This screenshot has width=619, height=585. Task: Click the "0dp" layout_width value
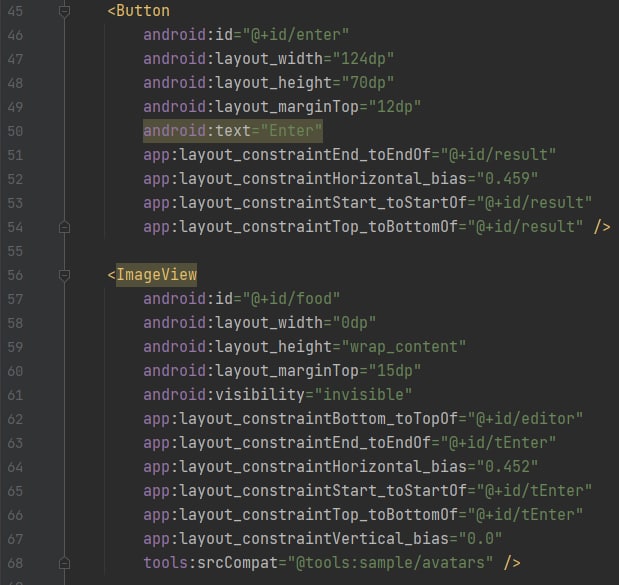[354, 323]
